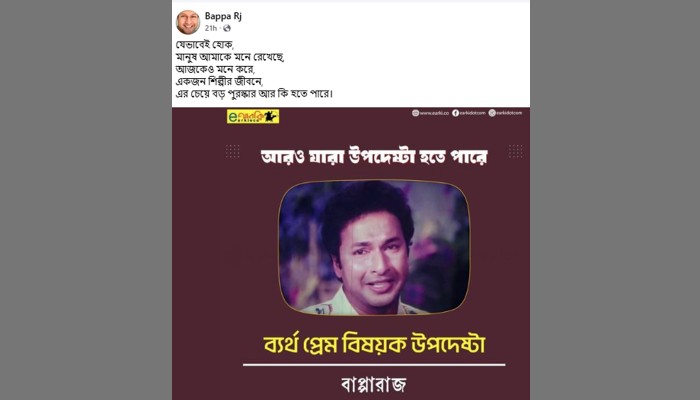Click the Facebook icon in image header
Image resolution: width=700 pixels, height=400 pixels.
click(x=455, y=113)
